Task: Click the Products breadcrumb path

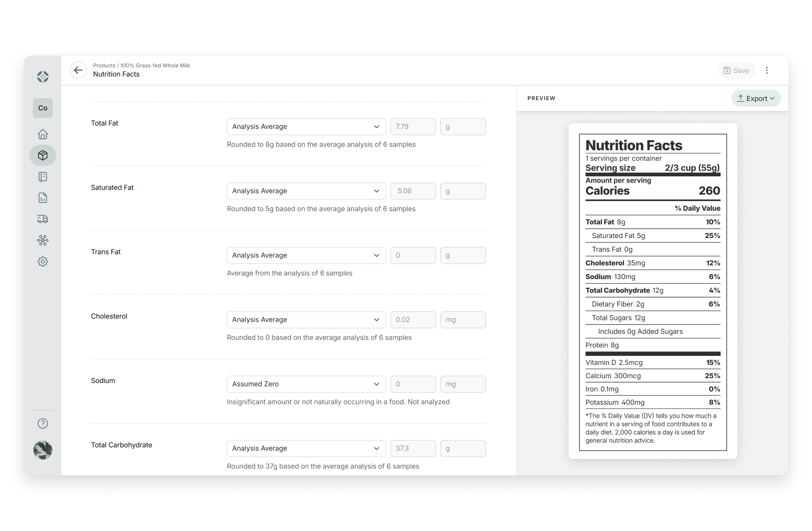Action: click(x=141, y=65)
